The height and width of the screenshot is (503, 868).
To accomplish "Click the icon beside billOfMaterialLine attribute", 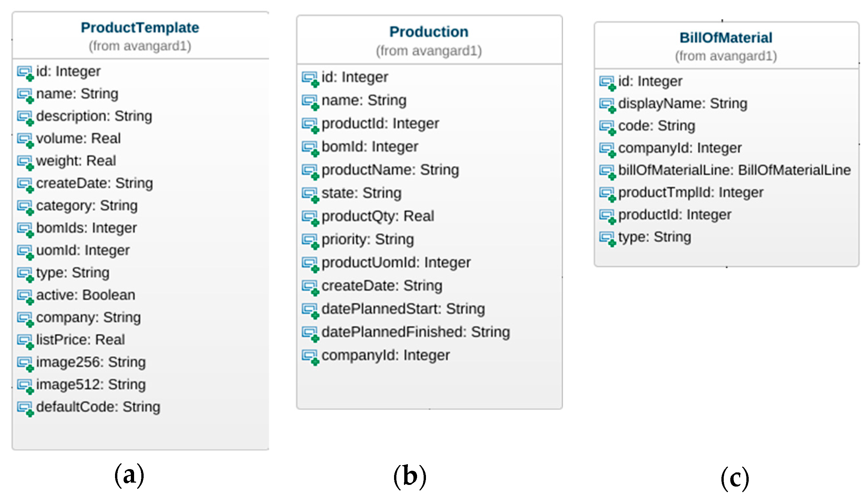I will pos(607,172).
